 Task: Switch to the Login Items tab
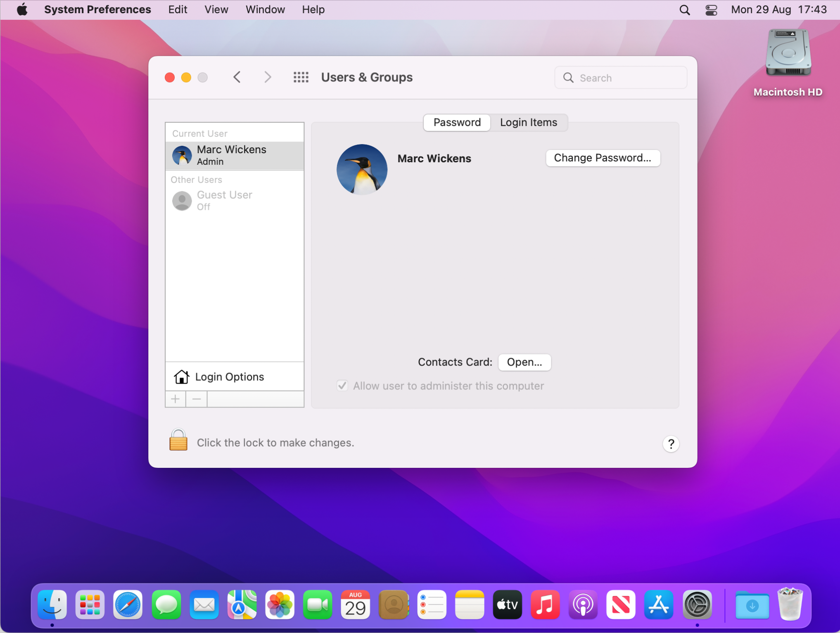529,123
